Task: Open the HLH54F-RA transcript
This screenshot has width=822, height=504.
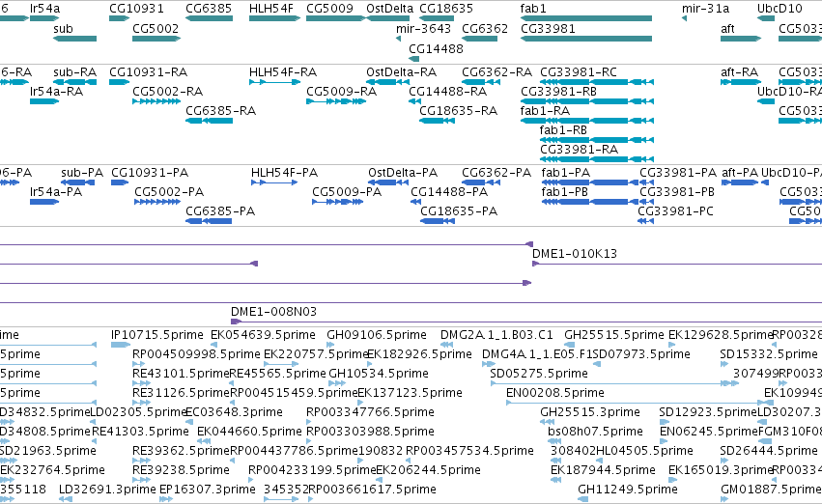Action: click(274, 82)
